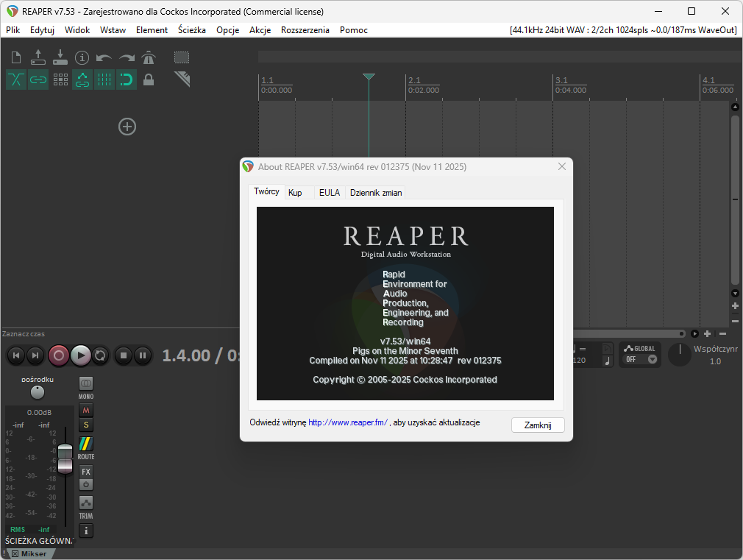Pause playback with the Pause button
This screenshot has width=743, height=560.
click(143, 355)
